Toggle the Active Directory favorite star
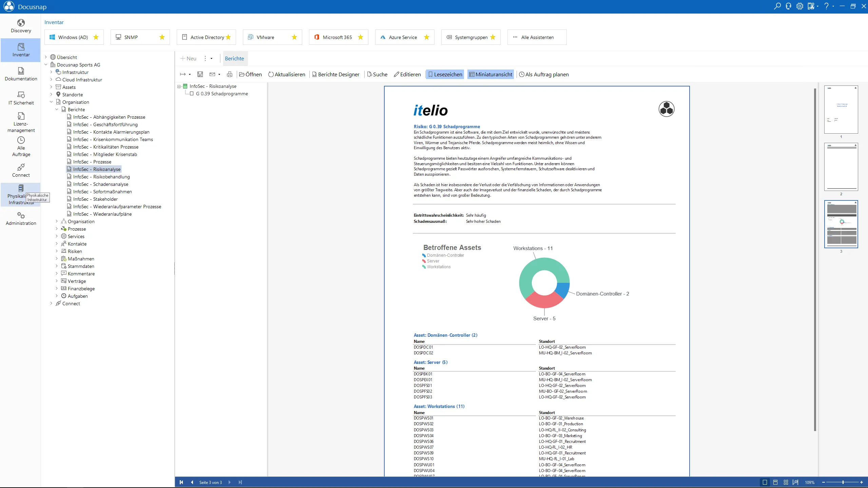The height and width of the screenshot is (488, 868). (228, 37)
